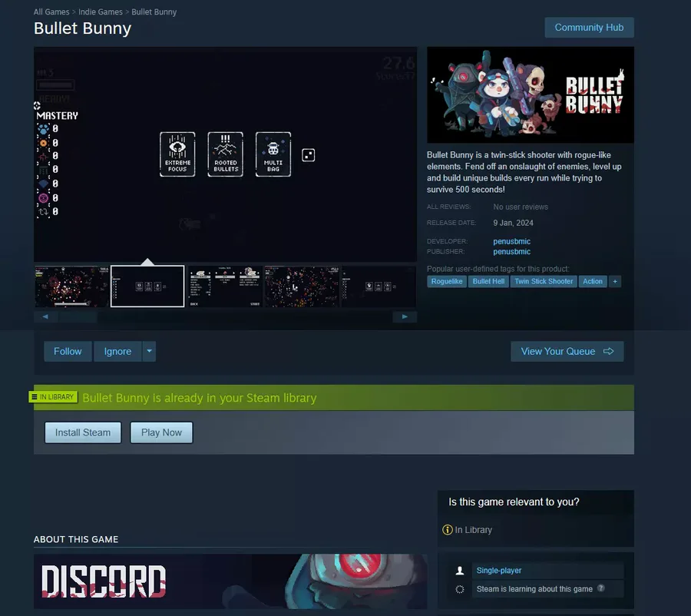
Task: Select the Bullet Hell tag
Action: [488, 281]
